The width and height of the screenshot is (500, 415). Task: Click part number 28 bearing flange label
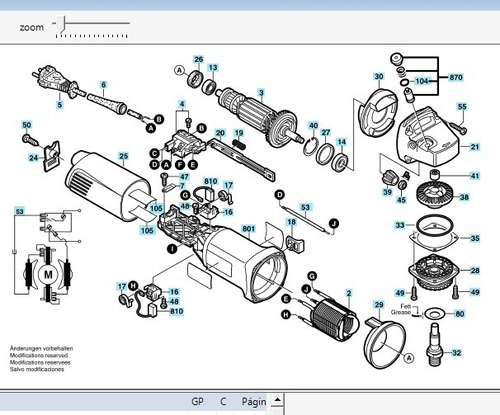475,270
